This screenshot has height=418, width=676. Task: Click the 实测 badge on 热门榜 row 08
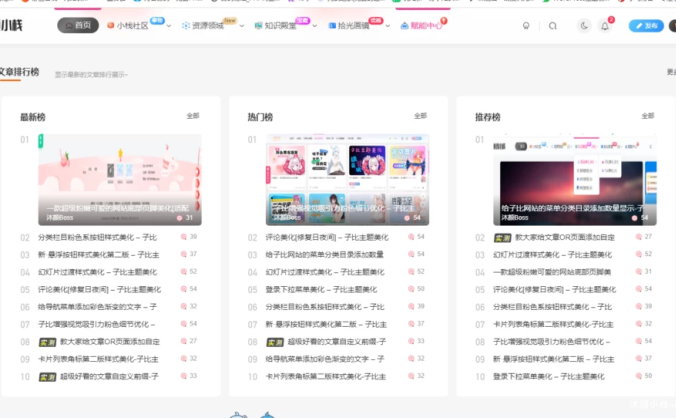pos(275,342)
